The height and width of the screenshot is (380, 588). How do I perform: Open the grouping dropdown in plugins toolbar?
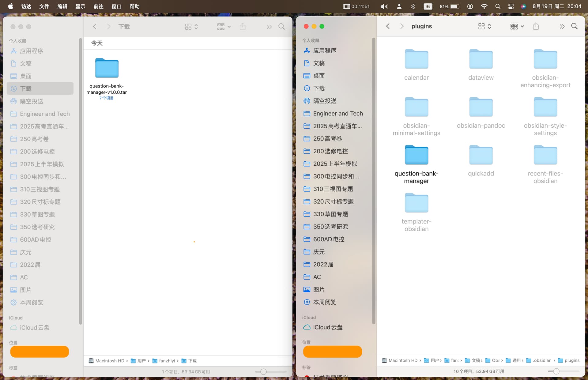coord(517,26)
